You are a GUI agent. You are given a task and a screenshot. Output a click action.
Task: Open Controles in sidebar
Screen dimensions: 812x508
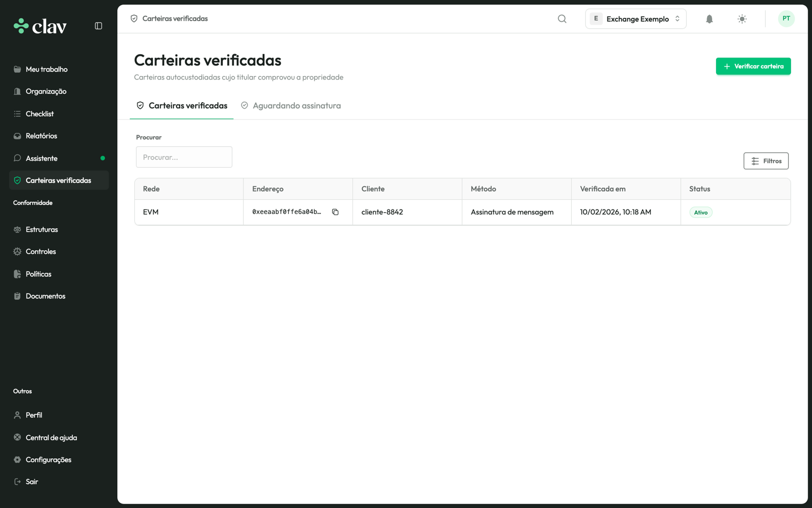pos(59,252)
